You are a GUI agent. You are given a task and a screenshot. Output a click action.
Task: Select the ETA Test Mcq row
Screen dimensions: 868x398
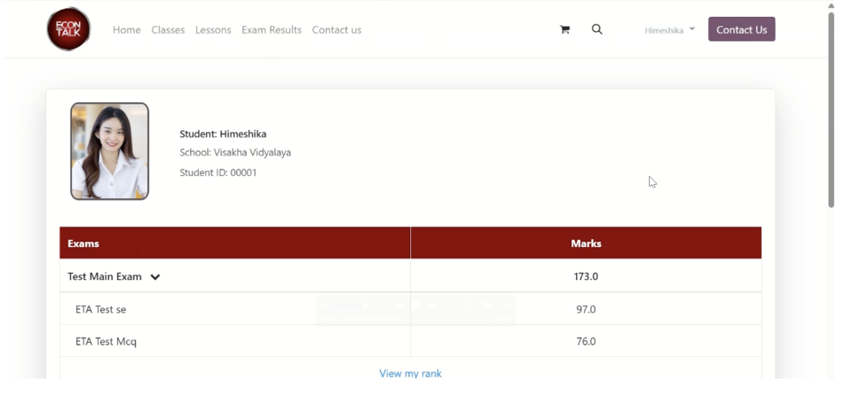[106, 341]
